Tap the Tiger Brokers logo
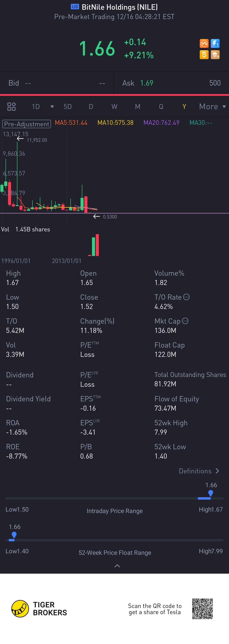 (39, 608)
